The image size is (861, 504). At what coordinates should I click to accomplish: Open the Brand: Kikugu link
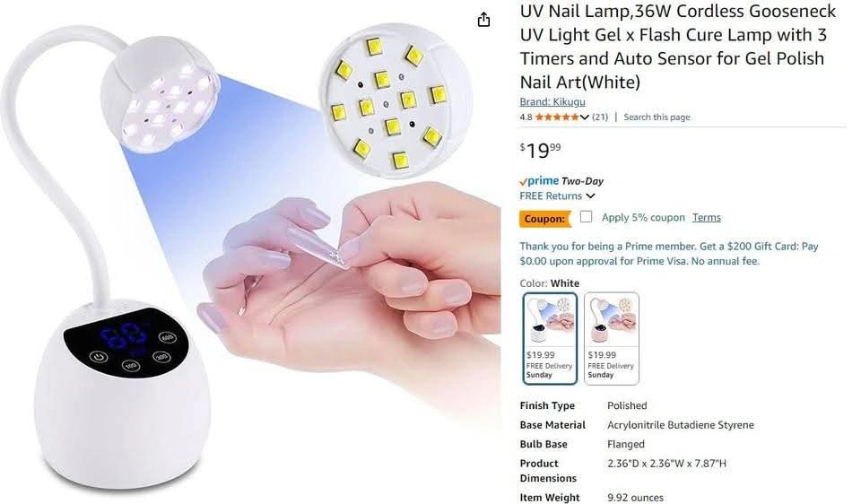[552, 101]
